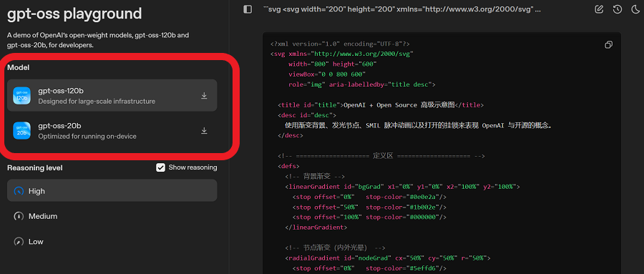Click the conversation title starting with svg
The width and height of the screenshot is (644, 274).
point(402,9)
